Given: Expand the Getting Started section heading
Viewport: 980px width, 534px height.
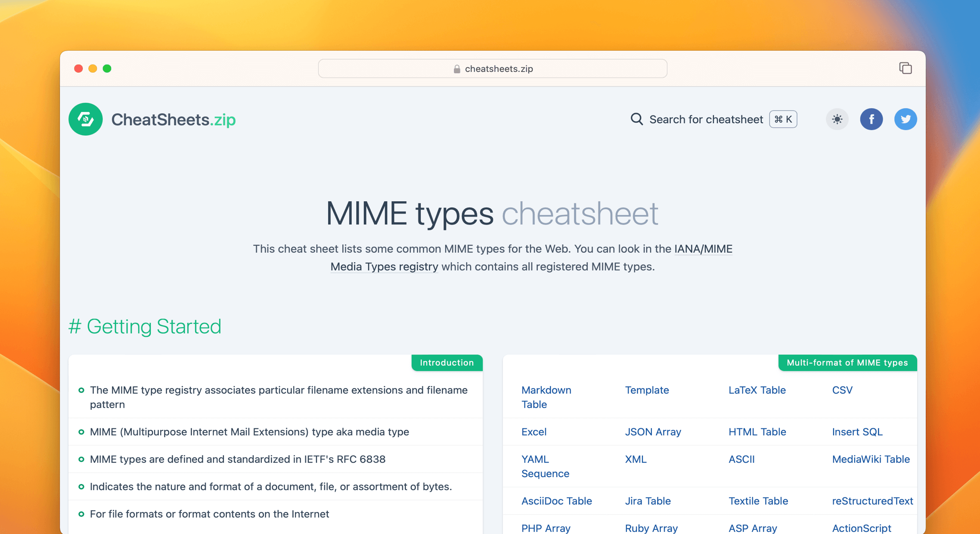Looking at the screenshot, I should [x=145, y=326].
